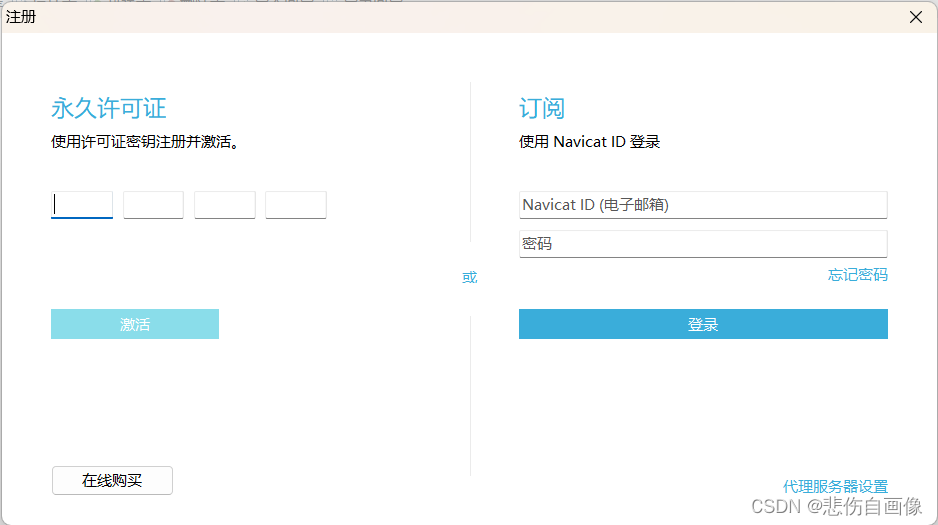The image size is (938, 525).
Task: Select the third license key segment field
Action: click(225, 205)
